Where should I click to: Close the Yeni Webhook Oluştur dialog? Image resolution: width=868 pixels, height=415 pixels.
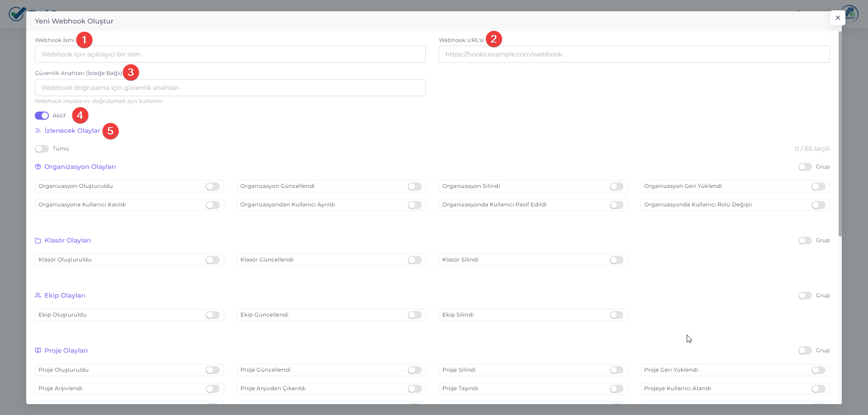(838, 18)
